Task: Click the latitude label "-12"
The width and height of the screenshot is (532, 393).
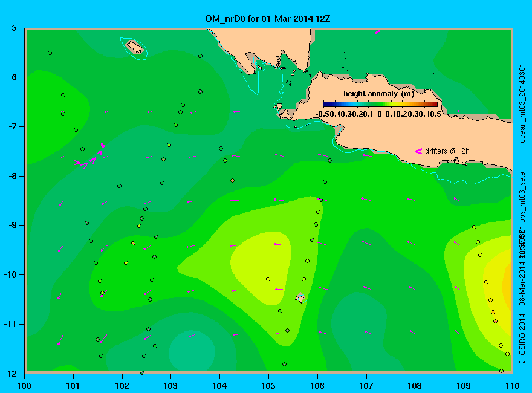Action: click(10, 373)
